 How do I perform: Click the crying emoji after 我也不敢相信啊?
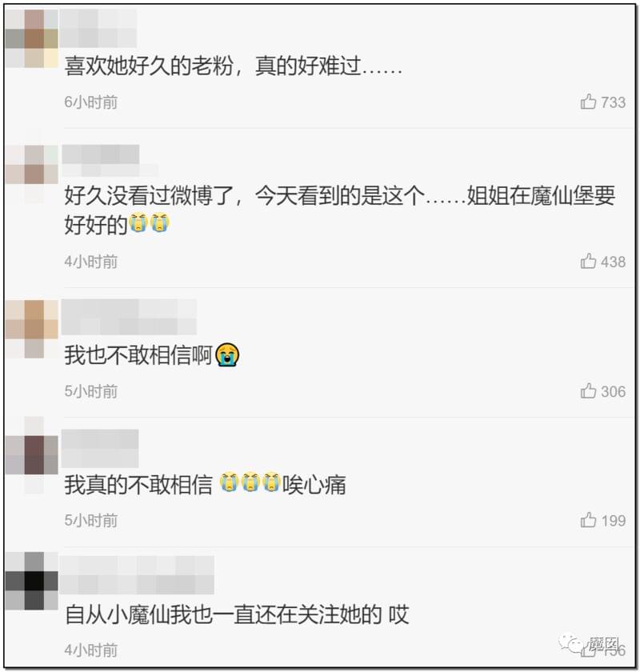point(227,354)
